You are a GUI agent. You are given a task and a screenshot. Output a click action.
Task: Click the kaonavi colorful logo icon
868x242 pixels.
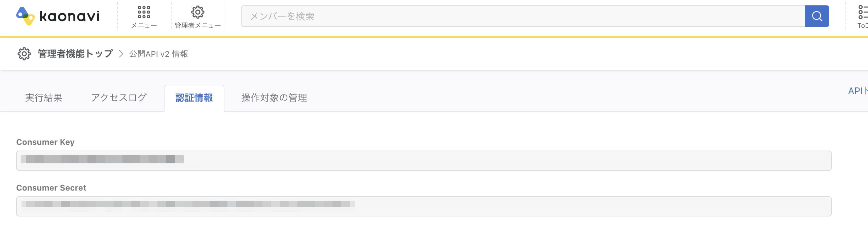tap(25, 16)
